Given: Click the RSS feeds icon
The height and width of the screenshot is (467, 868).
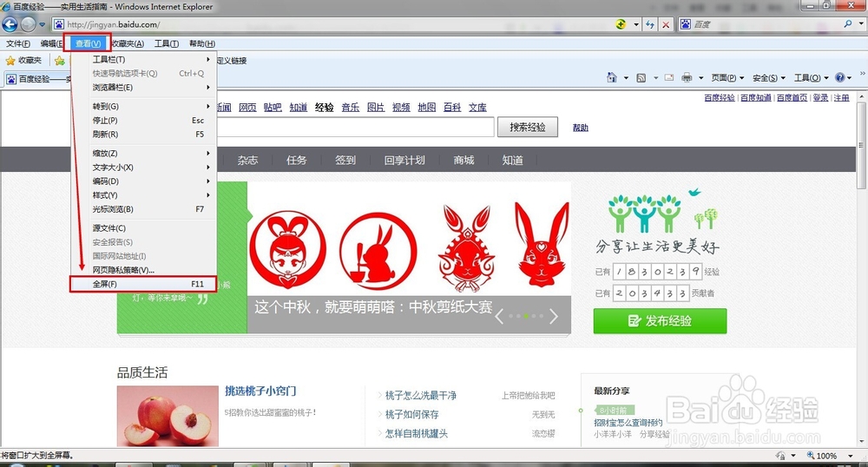Looking at the screenshot, I should 641,78.
